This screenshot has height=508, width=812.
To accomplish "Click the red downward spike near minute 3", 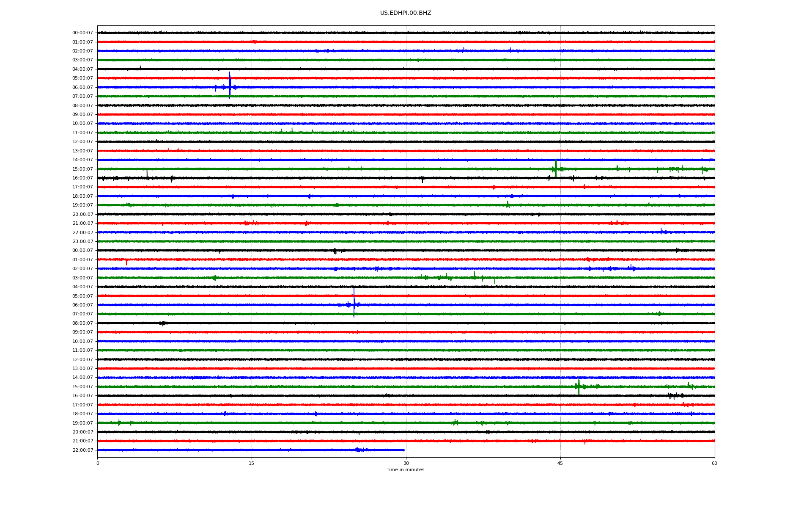I will point(126,263).
